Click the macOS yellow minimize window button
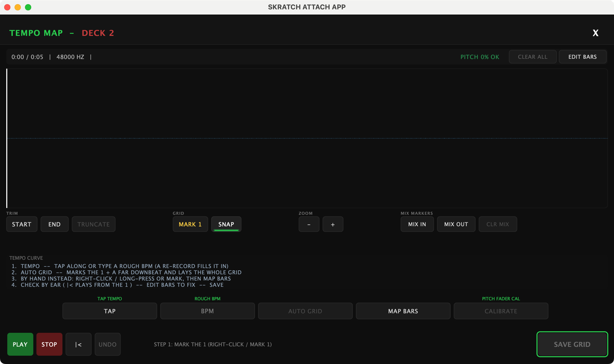Screen dimensions: 614x364 (18, 7)
